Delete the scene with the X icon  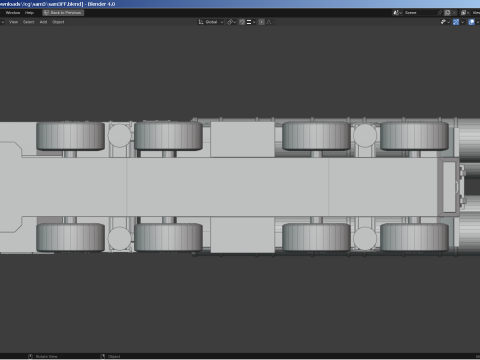454,13
